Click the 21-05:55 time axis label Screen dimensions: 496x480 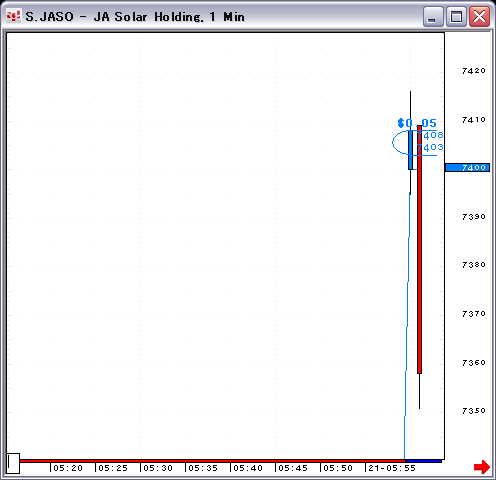click(x=392, y=468)
